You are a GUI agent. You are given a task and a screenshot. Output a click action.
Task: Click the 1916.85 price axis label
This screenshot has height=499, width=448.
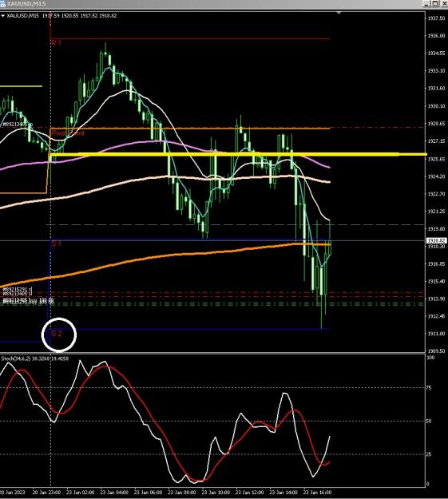436,263
